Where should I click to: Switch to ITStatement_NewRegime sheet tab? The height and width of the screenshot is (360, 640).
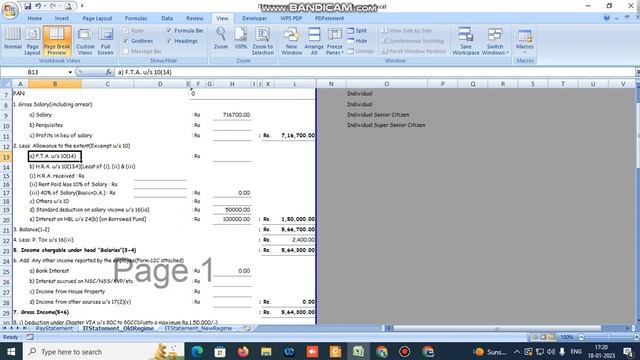click(198, 328)
